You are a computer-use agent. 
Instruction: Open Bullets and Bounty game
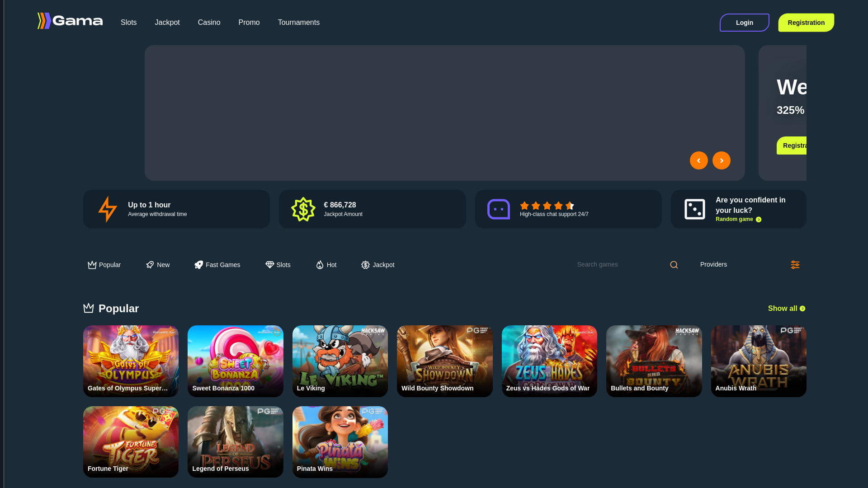(654, 361)
